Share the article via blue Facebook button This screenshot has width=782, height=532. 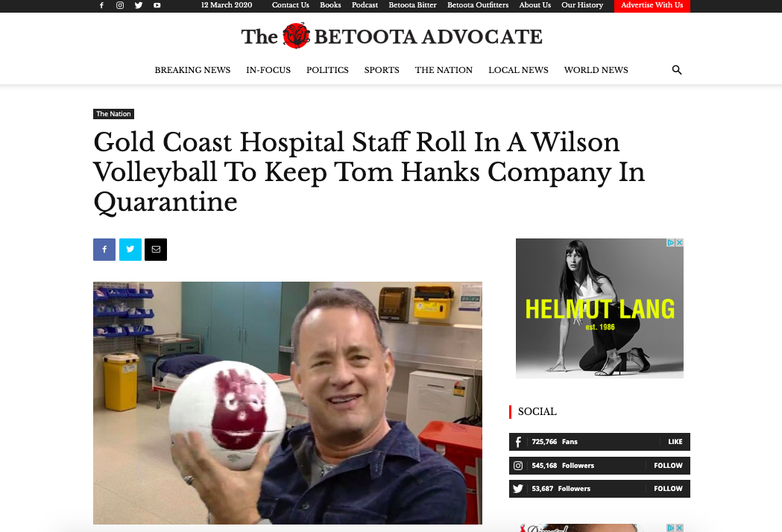[x=104, y=250]
